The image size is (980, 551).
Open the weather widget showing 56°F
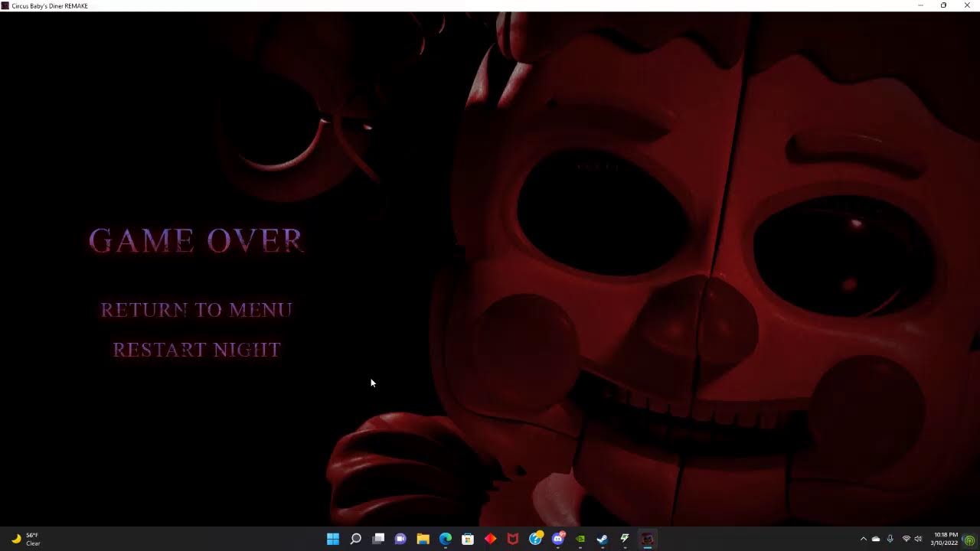(x=26, y=540)
